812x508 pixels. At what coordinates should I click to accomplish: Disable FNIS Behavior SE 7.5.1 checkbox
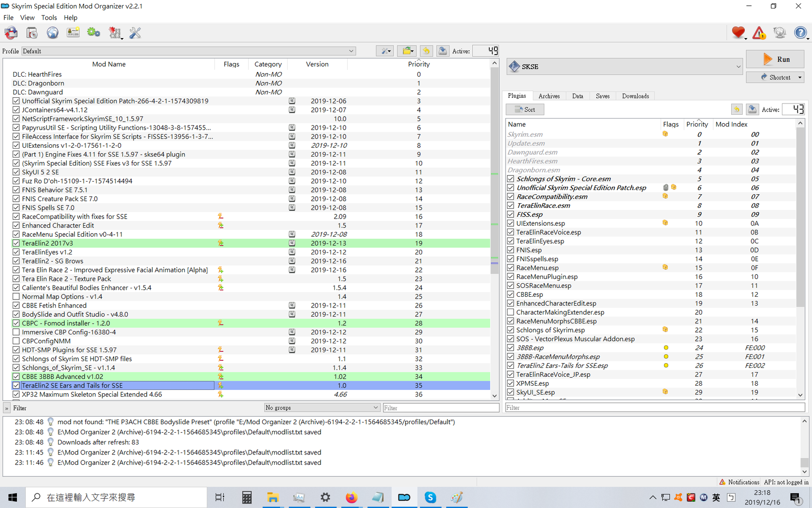[16, 190]
